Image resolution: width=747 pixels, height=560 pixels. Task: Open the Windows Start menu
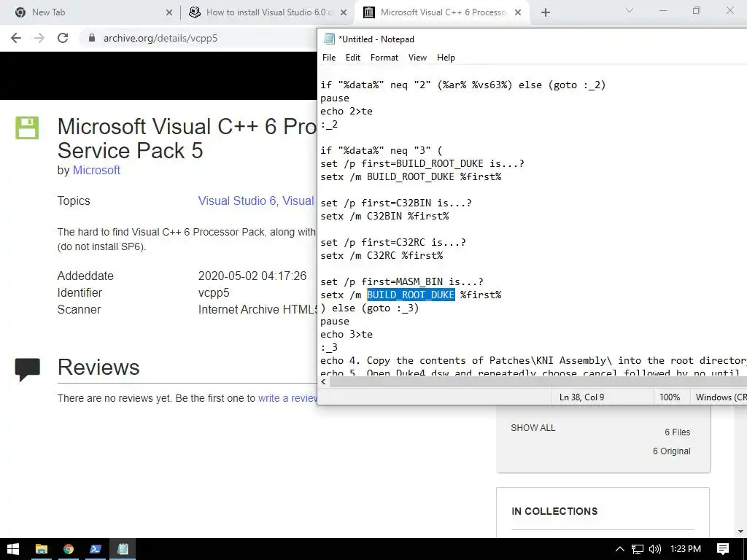[13, 549]
